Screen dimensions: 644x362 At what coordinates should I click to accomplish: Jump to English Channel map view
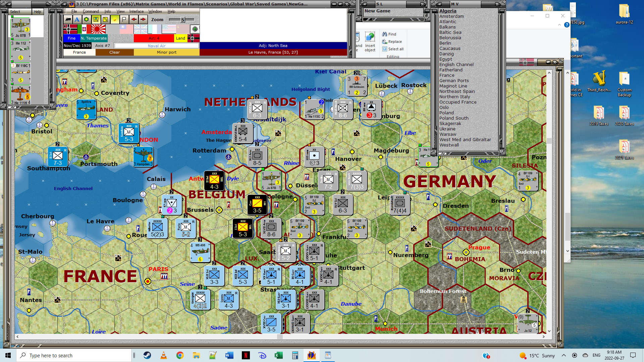pos(456,64)
